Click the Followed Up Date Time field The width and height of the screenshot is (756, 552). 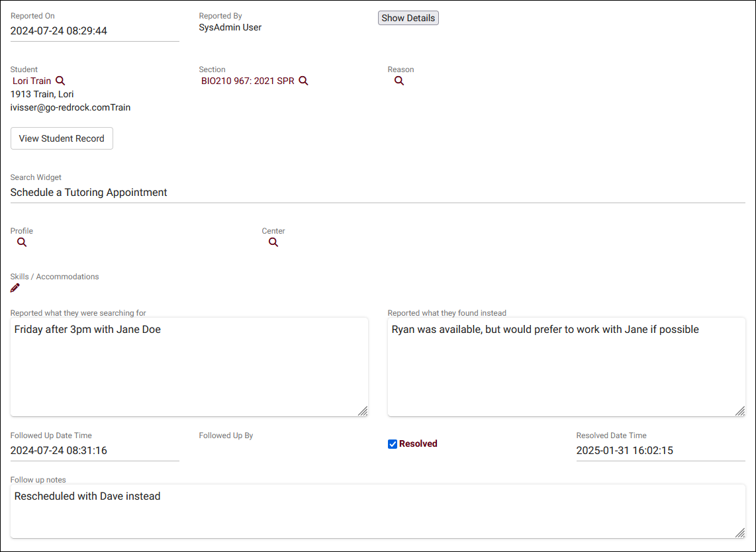(95, 451)
